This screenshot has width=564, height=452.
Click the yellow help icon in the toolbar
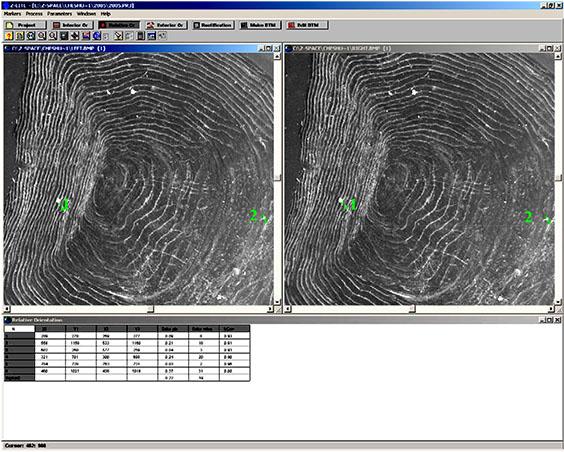point(9,36)
